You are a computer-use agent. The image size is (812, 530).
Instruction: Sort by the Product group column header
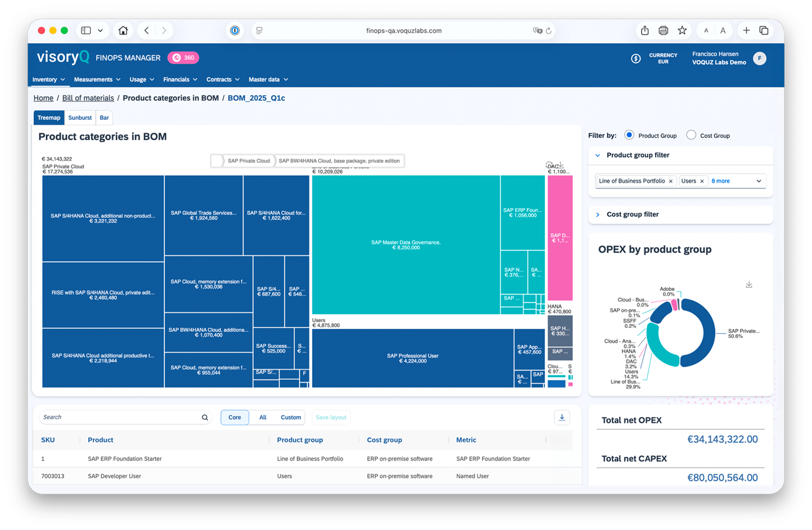[300, 440]
